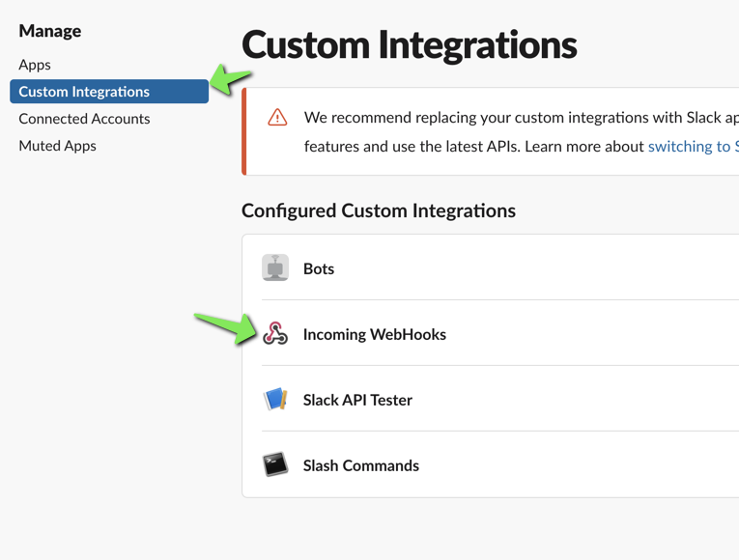Click the large Custom Integrations page title
This screenshot has width=739, height=560.
[409, 44]
